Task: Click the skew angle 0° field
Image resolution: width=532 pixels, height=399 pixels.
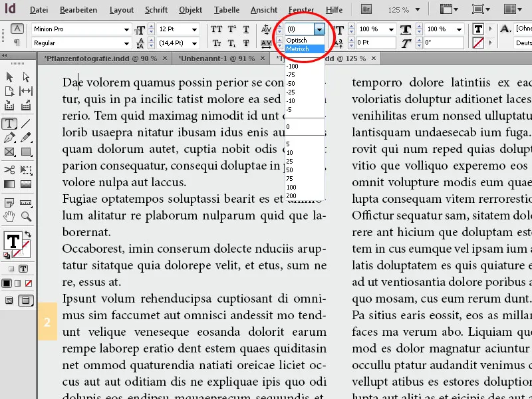Action: 444,43
